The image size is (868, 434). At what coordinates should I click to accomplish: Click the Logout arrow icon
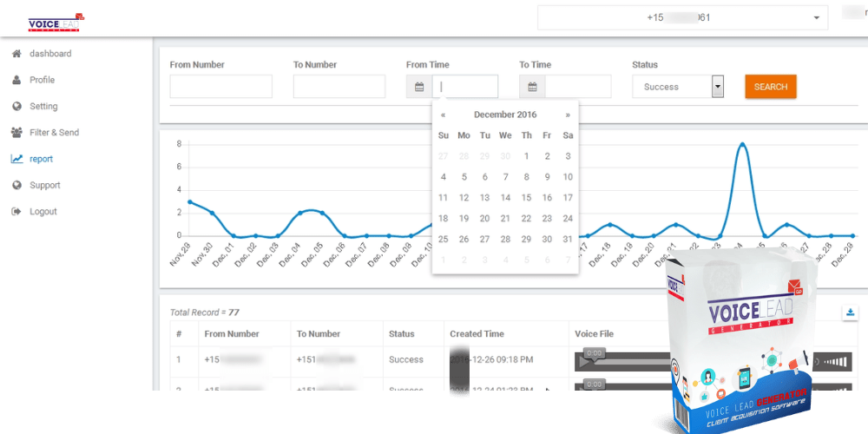coord(16,212)
